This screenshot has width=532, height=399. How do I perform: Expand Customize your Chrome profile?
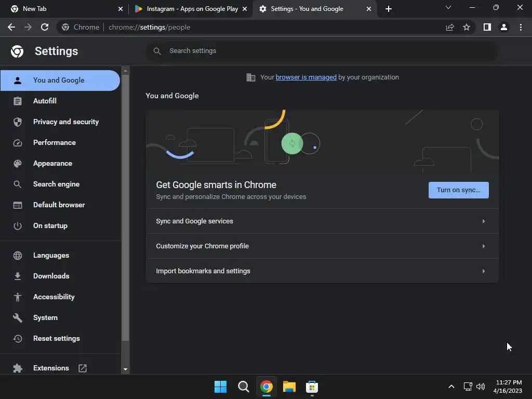tap(322, 246)
